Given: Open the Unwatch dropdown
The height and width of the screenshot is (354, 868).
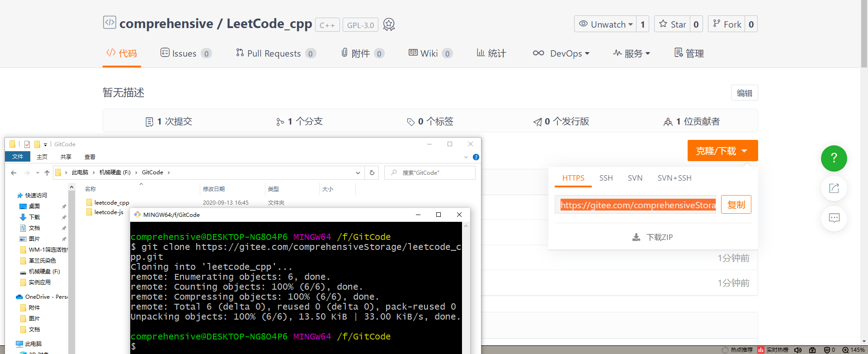Looking at the screenshot, I should [605, 24].
